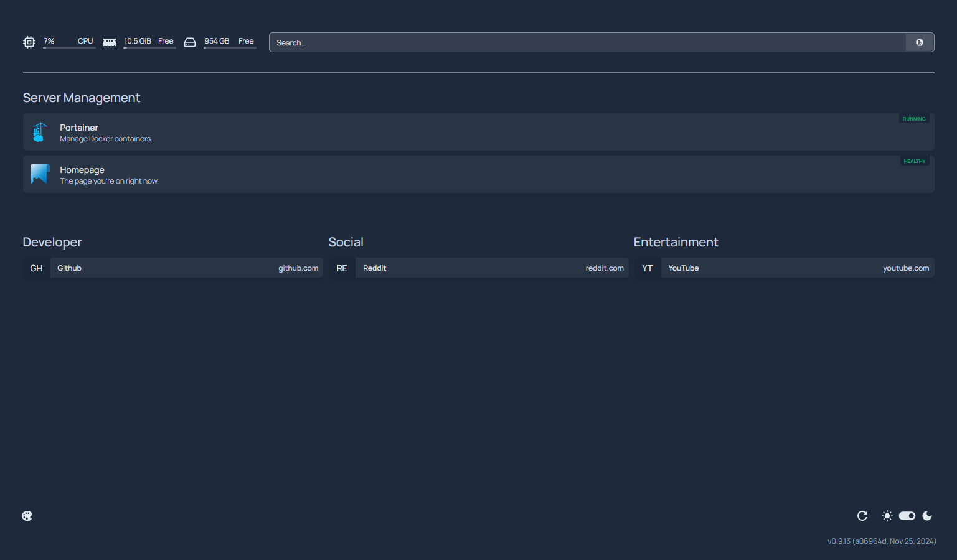Collapse the Developer group
This screenshot has height=560, width=957.
pos(52,242)
